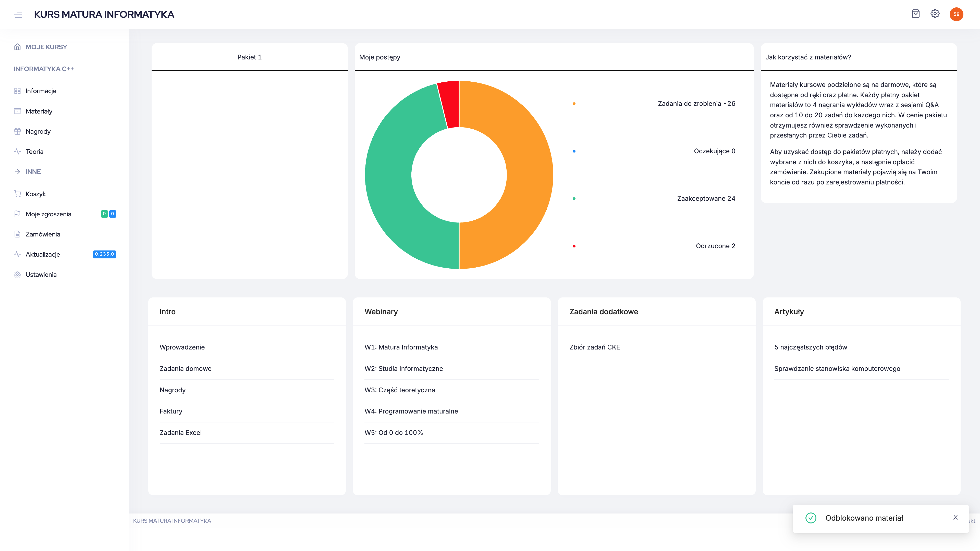The width and height of the screenshot is (980, 551).
Task: Click the gift icon beside Nagrody
Action: (18, 131)
